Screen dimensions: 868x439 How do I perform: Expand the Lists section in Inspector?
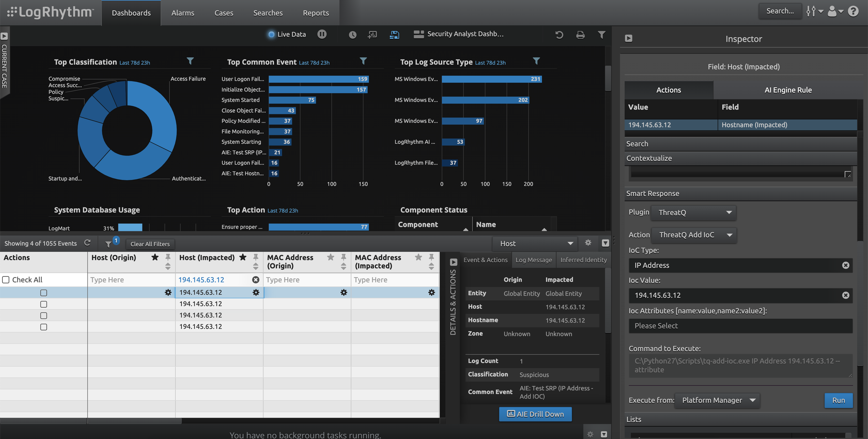click(741, 419)
